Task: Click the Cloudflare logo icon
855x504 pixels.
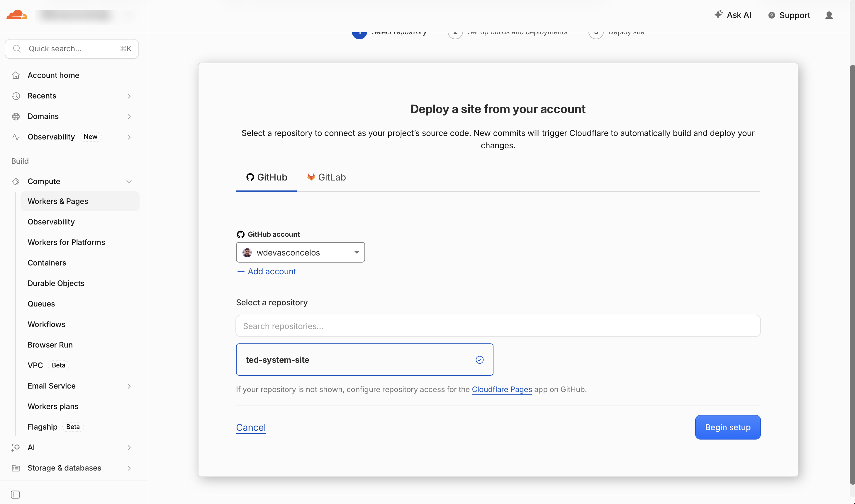Action: 17,15
